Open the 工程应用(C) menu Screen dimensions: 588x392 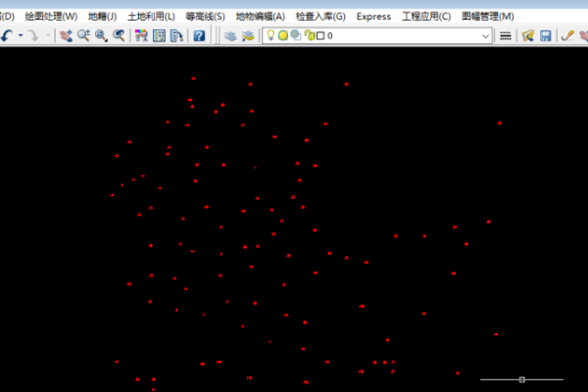pos(426,17)
